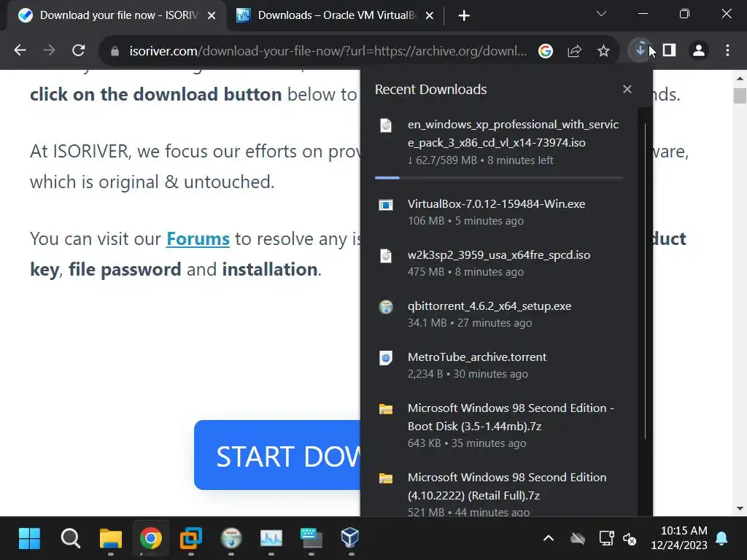Click the Google icon in address bar
This screenshot has width=747, height=560.
(546, 50)
